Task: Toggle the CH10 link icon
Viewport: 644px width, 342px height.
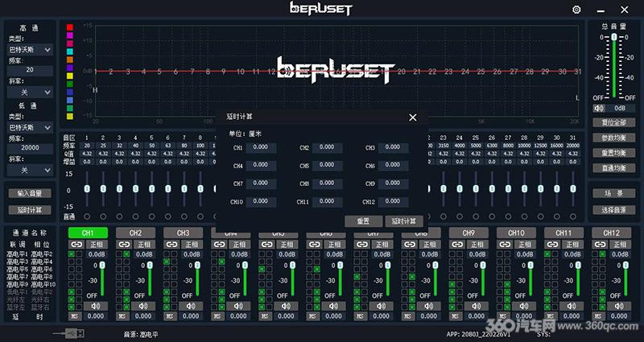Action: pos(505,245)
